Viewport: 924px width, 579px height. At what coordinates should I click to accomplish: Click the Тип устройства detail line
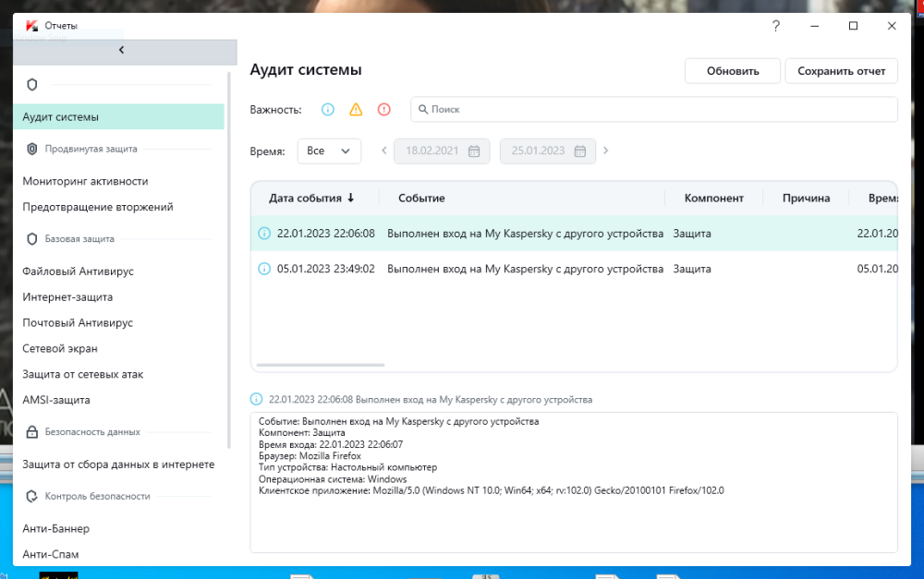point(347,467)
